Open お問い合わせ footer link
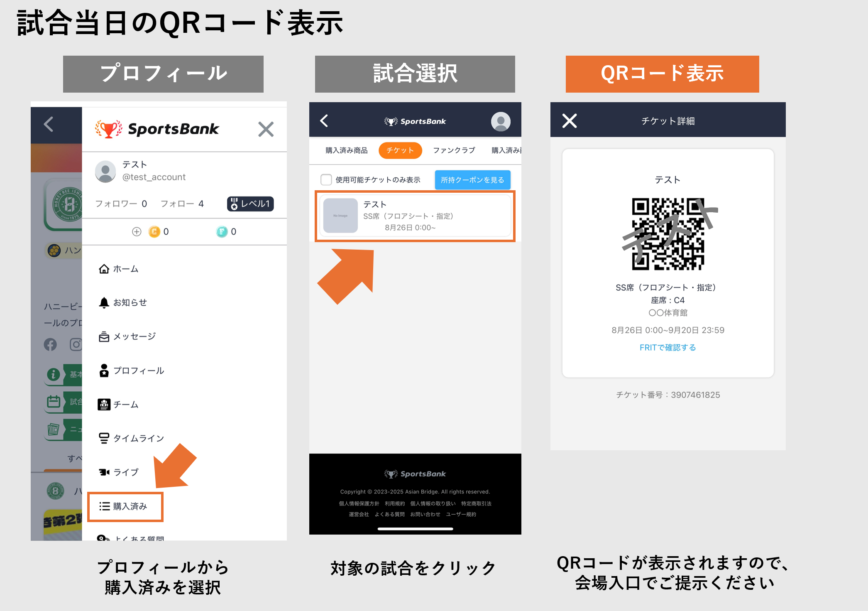 point(425,514)
